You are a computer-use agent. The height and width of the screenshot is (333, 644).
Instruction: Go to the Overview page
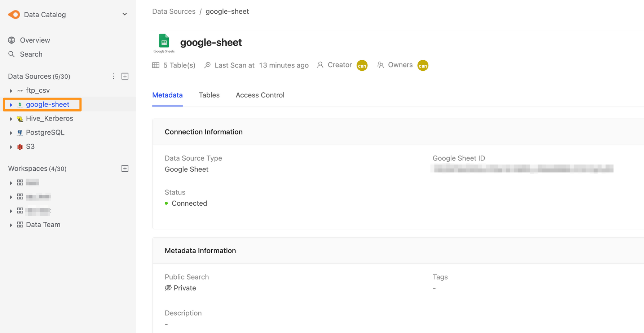coord(35,40)
